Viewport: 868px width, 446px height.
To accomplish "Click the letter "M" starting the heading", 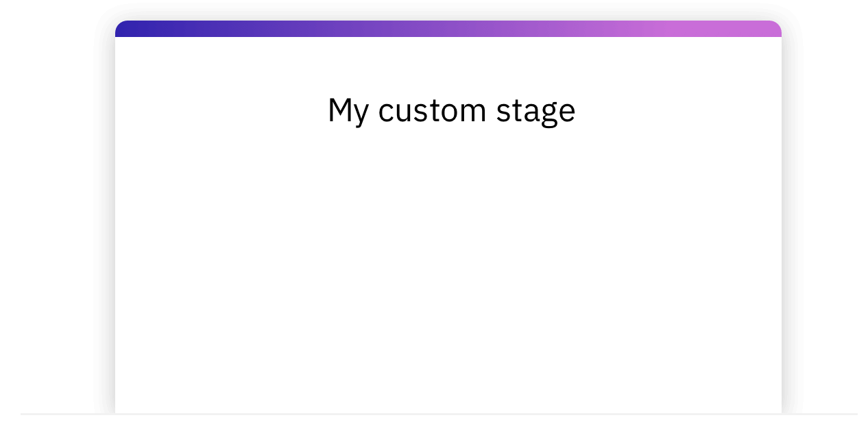I will click(339, 110).
